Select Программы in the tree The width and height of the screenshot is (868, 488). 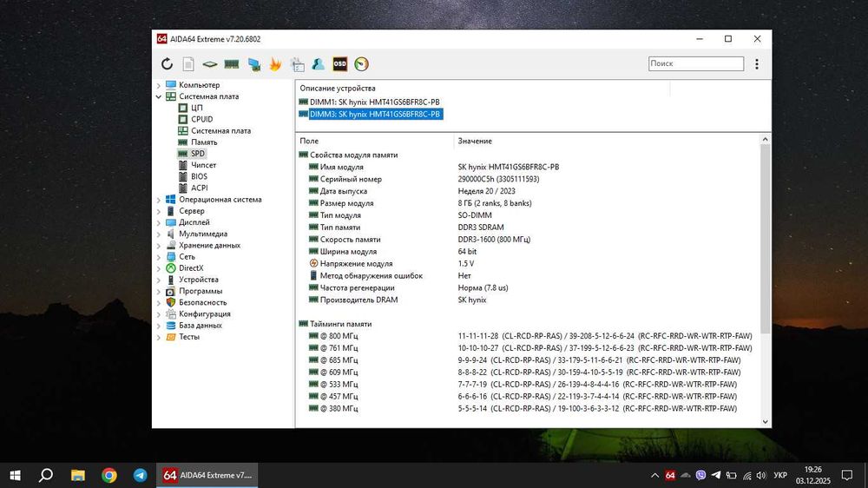[x=201, y=292]
